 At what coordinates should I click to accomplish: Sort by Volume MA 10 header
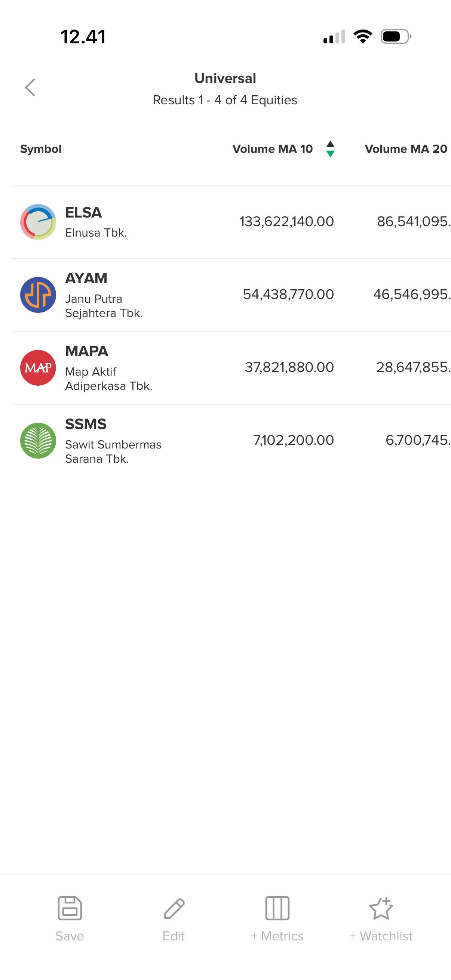(x=273, y=149)
